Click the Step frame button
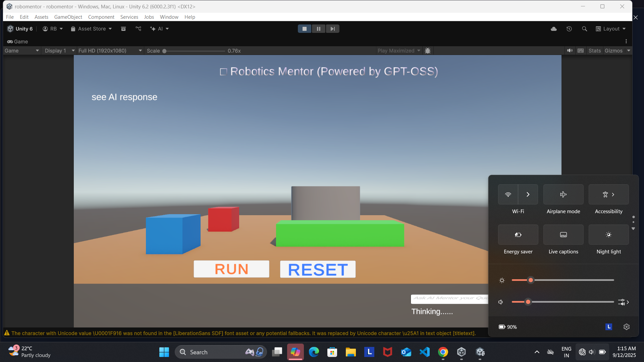 (x=332, y=29)
